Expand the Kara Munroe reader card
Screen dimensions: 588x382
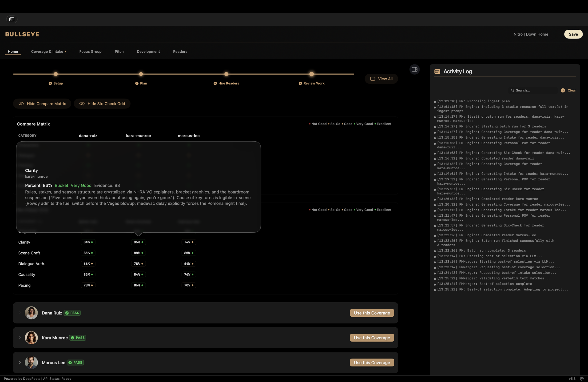point(20,338)
